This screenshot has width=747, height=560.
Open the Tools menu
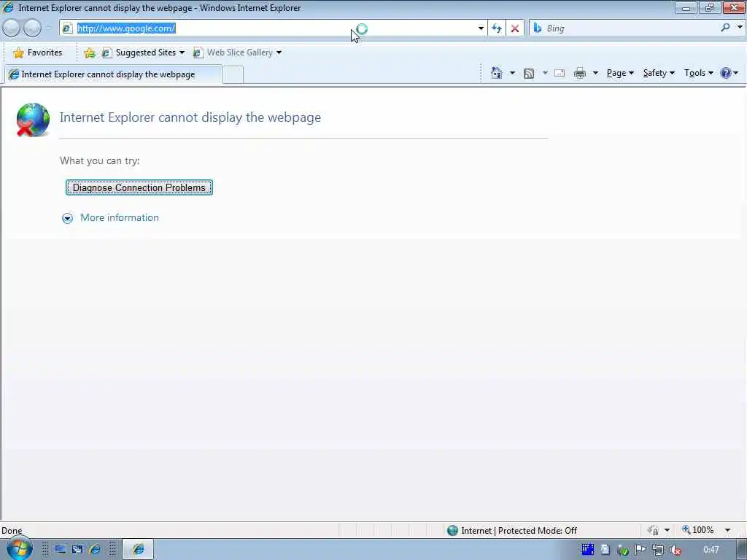click(x=699, y=73)
